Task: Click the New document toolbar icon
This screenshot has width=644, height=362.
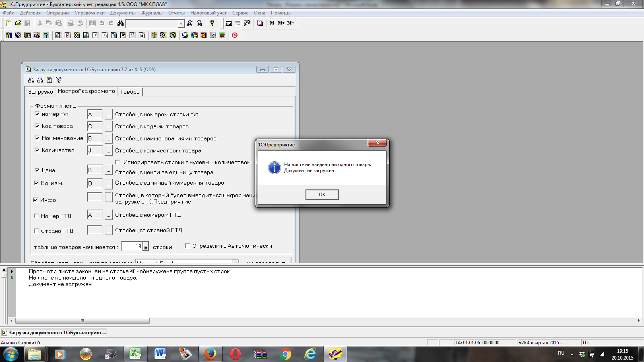Action: (x=8, y=23)
